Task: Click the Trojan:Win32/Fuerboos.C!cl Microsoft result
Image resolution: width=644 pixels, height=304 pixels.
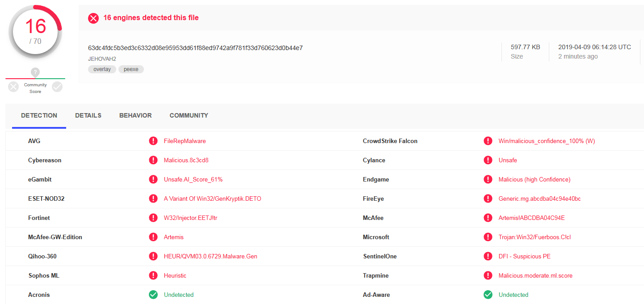Action: 535,237
